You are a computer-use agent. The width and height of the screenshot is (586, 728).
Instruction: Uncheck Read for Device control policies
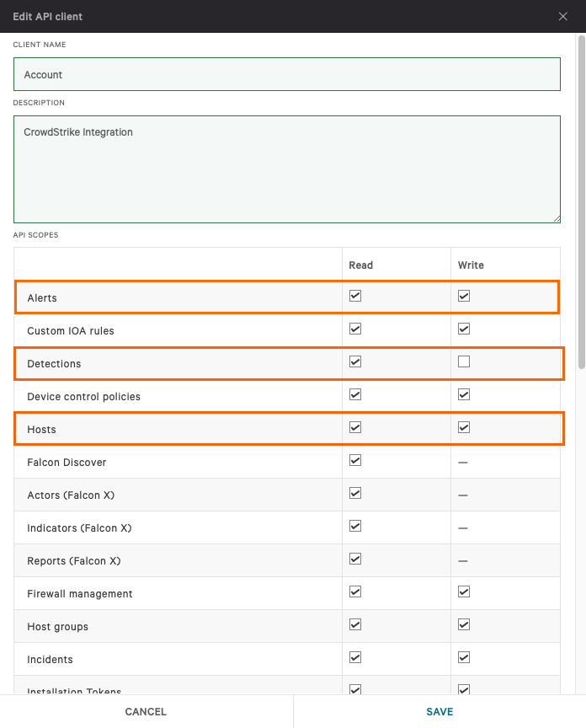coord(354,394)
